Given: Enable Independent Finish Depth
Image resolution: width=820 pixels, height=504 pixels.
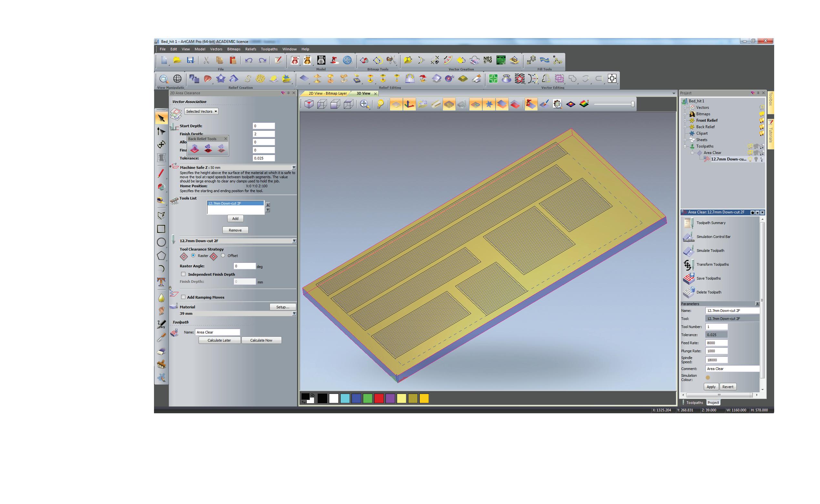Looking at the screenshot, I should 183,274.
